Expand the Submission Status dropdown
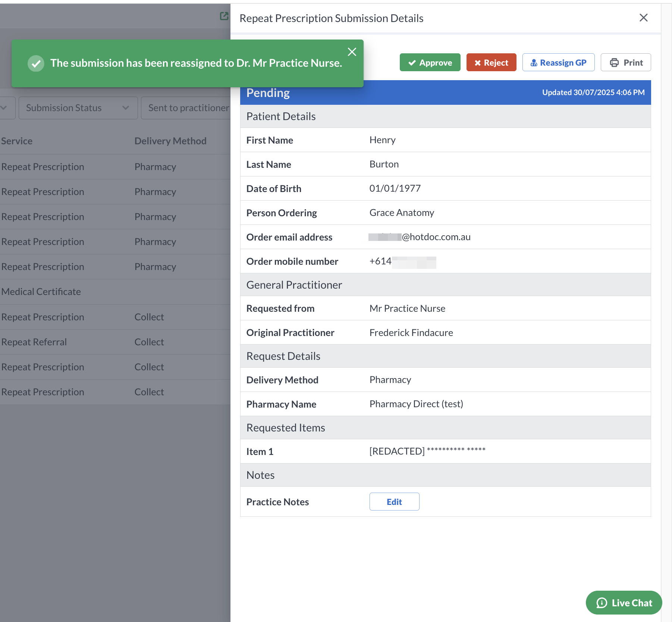Screen dimensions: 672x622 click(x=78, y=108)
